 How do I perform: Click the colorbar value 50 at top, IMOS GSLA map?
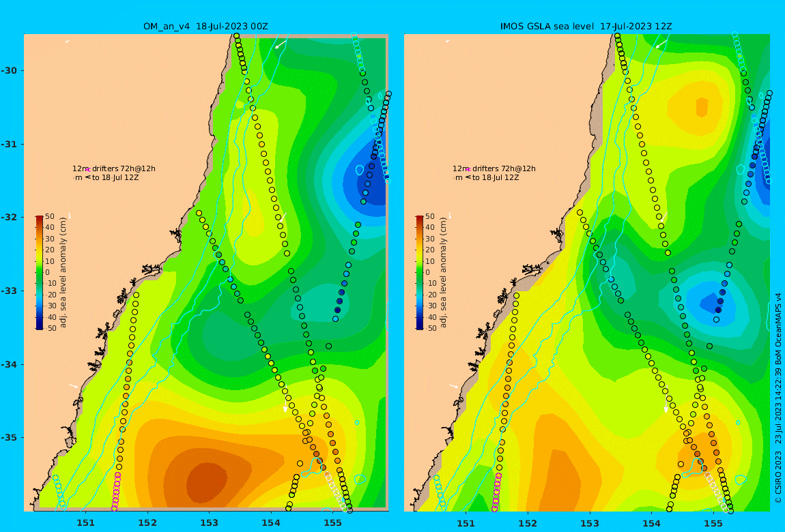click(431, 216)
